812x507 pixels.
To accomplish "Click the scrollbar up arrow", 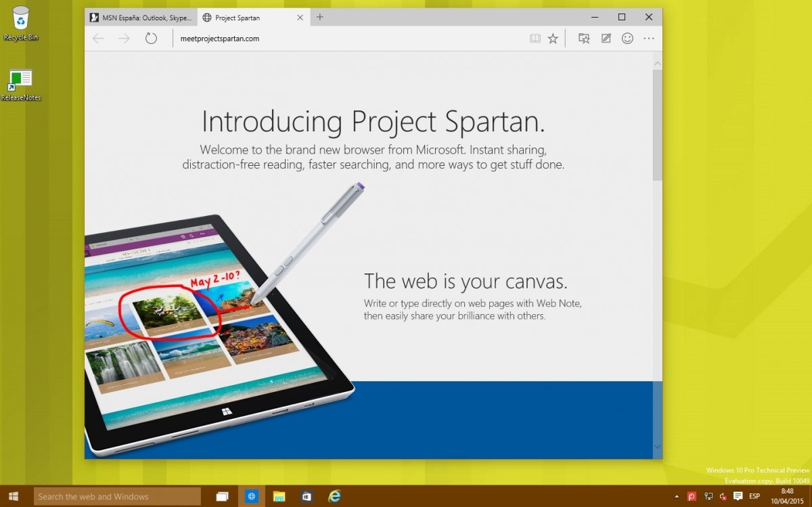I will (x=657, y=63).
